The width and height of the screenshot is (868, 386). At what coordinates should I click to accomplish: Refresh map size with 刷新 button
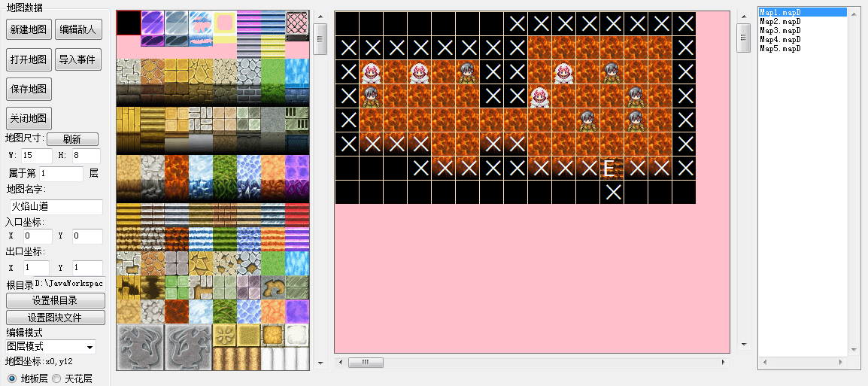coord(72,139)
